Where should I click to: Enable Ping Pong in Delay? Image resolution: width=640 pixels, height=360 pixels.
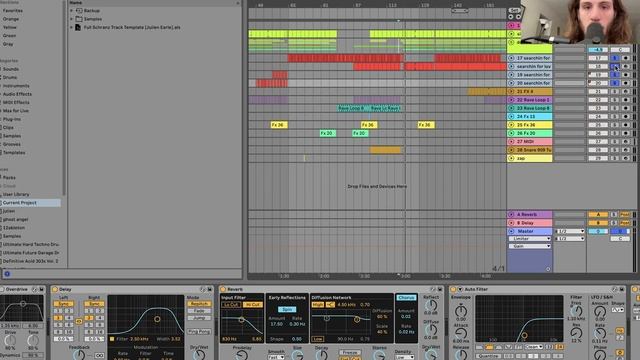click(199, 332)
